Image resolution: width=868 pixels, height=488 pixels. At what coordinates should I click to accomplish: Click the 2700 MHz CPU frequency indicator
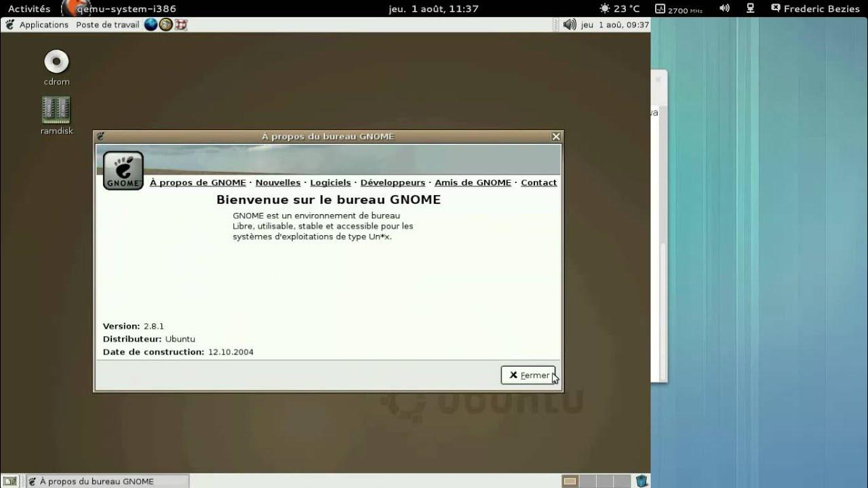(679, 9)
